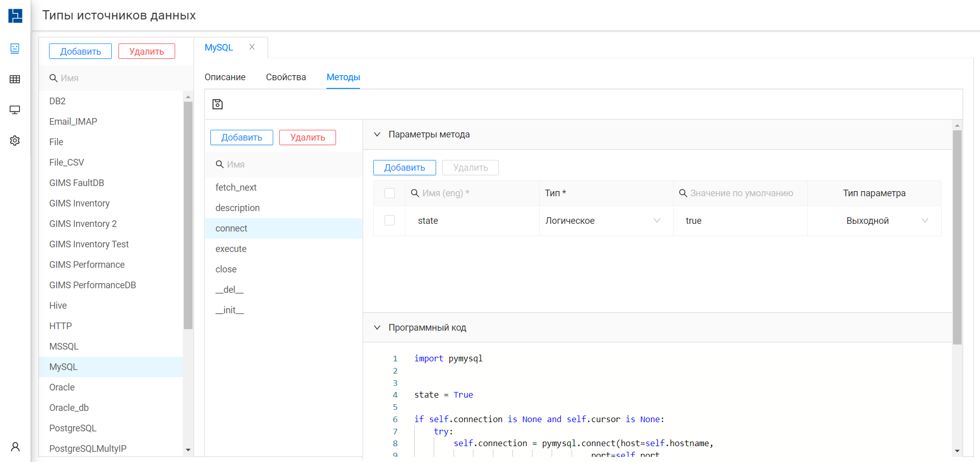980x462 pixels.
Task: Click the data source Имя search field
Action: coord(116,78)
